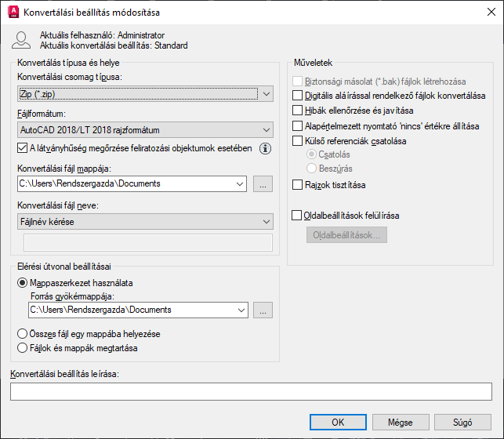Open Konvertálási csomag típusa Zip dropdown
Viewport: 504px width, 439px height.
click(145, 94)
